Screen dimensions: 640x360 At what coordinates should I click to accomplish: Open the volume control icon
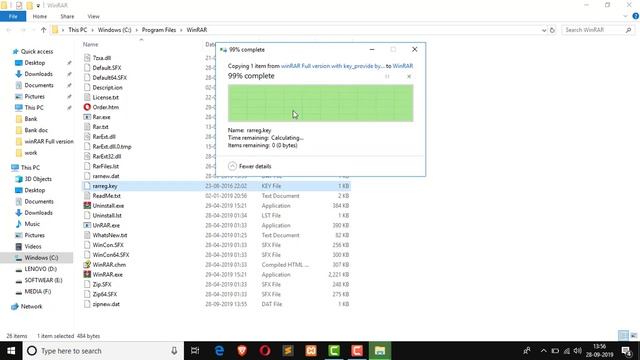[577, 351]
